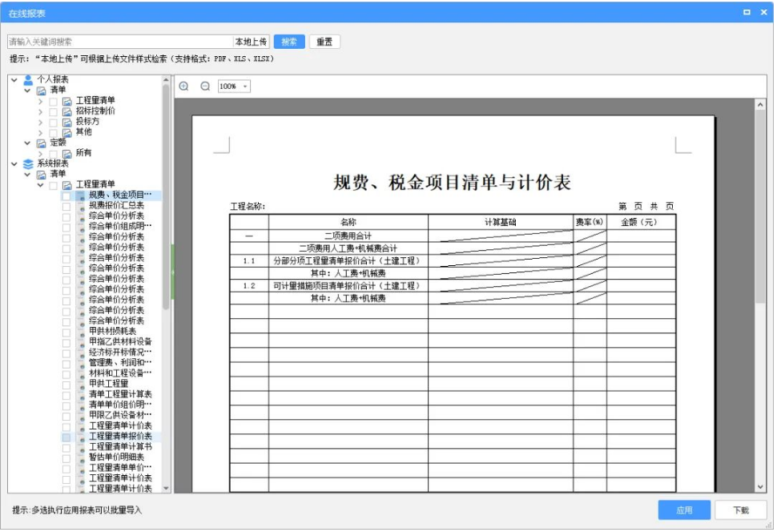Click the 系统报表 stacked reports icon
777x532 pixels.
29,163
